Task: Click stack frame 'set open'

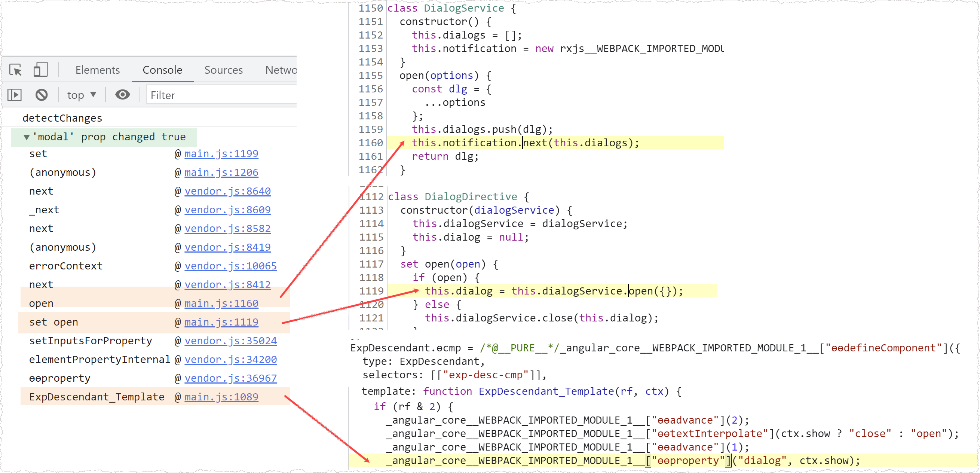Action: coord(53,322)
